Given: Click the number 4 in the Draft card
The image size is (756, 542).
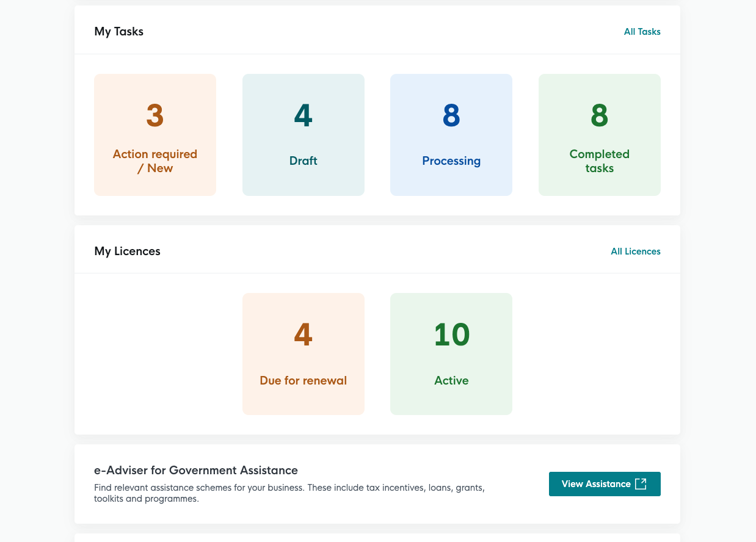Looking at the screenshot, I should point(303,116).
